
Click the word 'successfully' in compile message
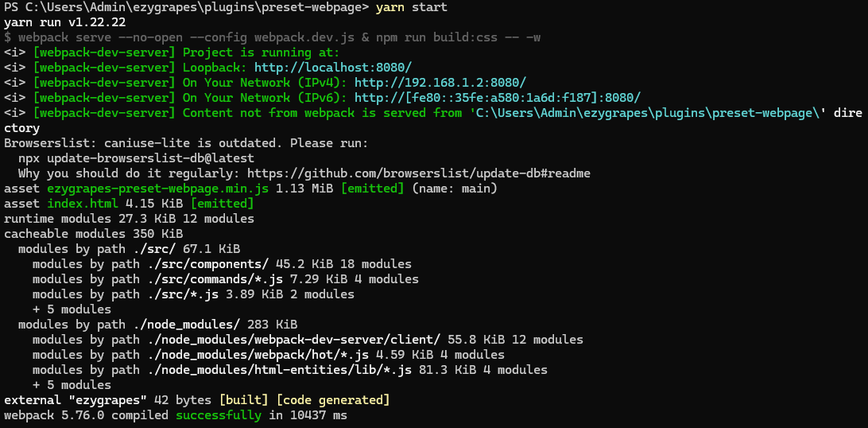click(218, 415)
